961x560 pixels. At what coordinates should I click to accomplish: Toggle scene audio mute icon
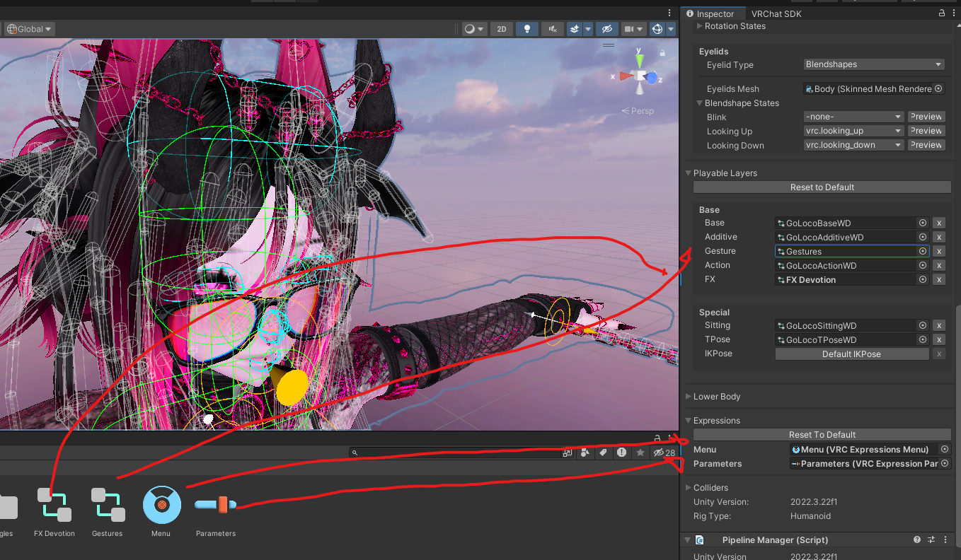tap(552, 29)
